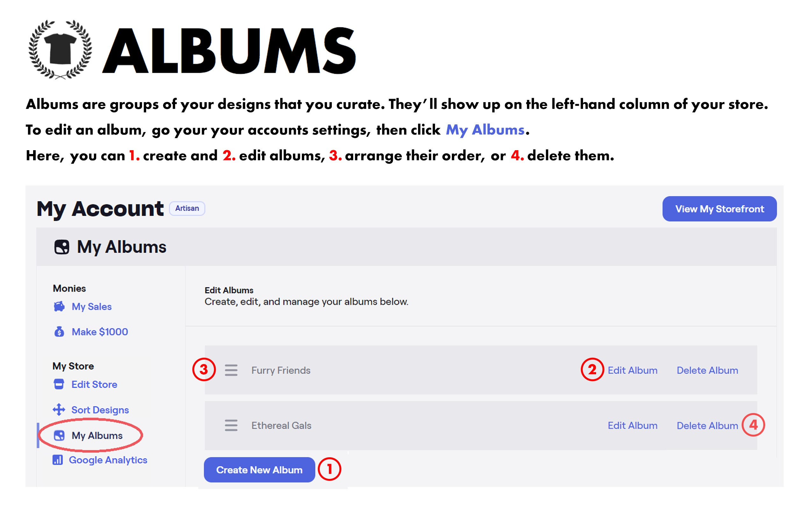Click the Ethereal Gals reorder handle icon
Image resolution: width=812 pixels, height=505 pixels.
click(231, 425)
